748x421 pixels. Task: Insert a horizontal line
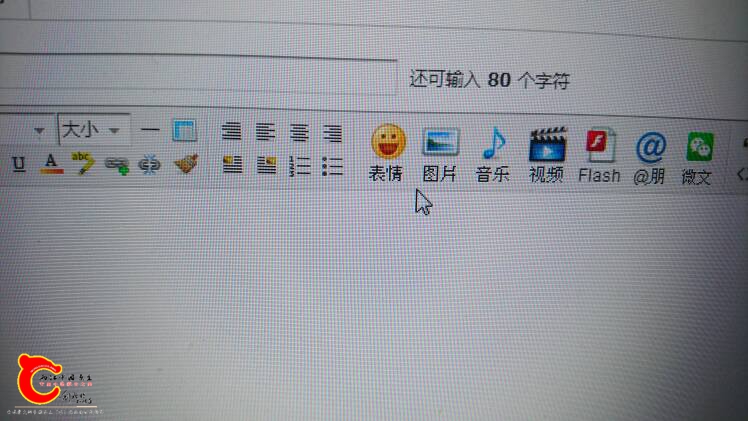click(150, 129)
